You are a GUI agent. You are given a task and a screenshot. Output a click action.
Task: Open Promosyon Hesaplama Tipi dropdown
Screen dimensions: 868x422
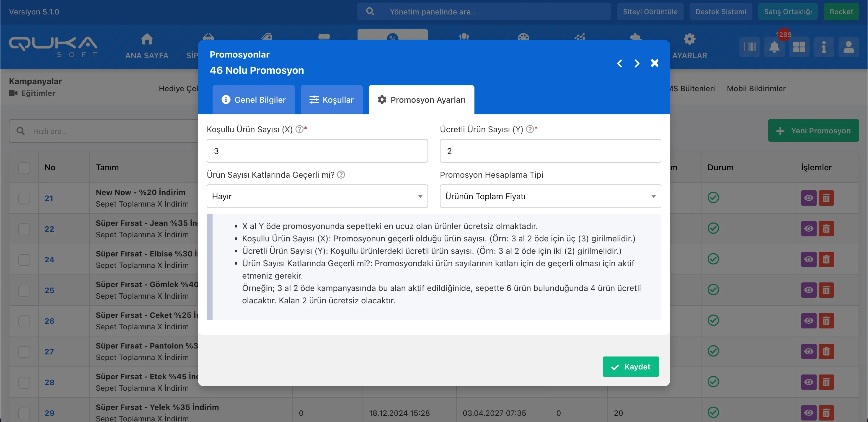coord(550,196)
